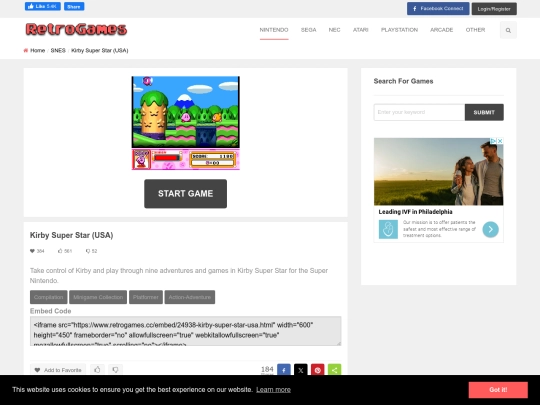
Task: Select the Platformer tag
Action: [146, 297]
